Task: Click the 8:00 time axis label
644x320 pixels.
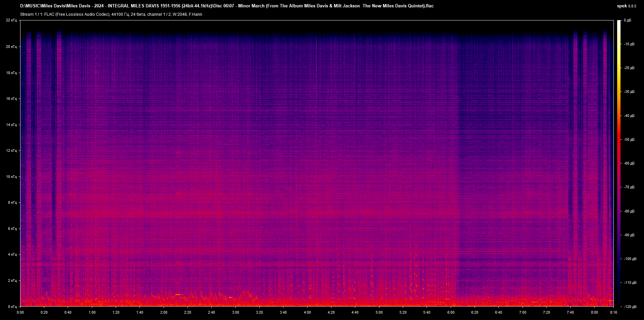Action: click(594, 312)
